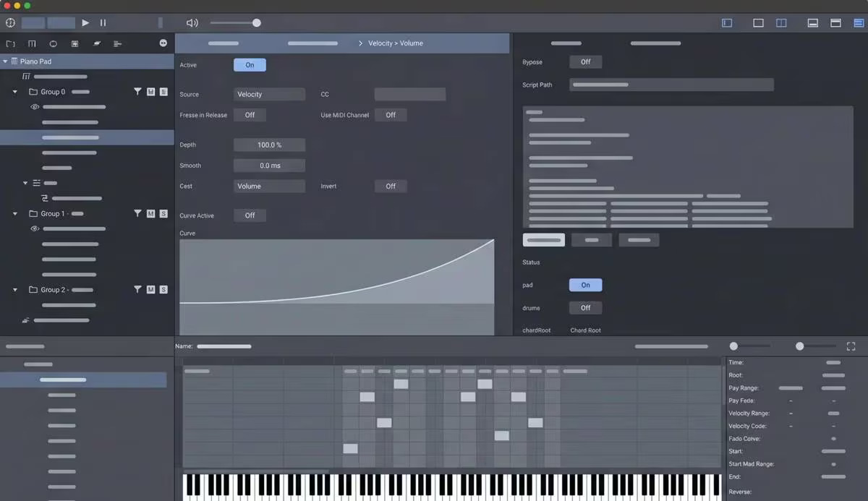This screenshot has width=868, height=501.
Task: Toggle the eye visibility icon under Group 0
Action: (x=34, y=107)
